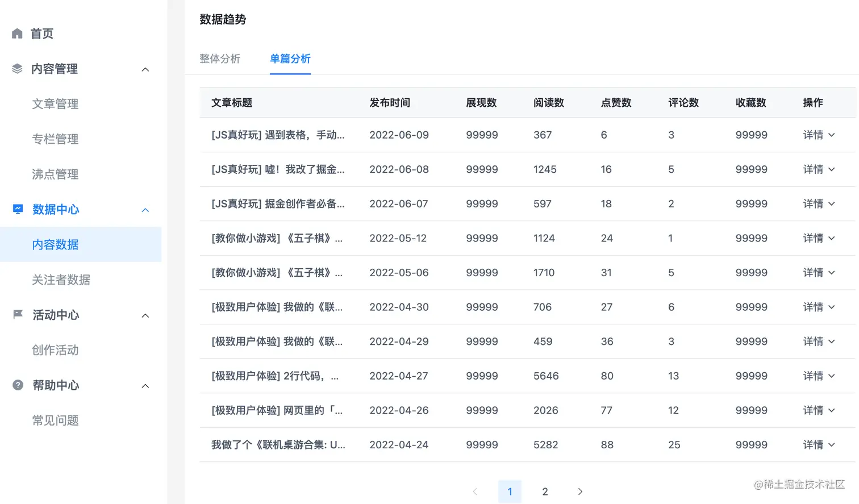
Task: Click the question mark icon beside 帮助中心
Action: point(18,385)
